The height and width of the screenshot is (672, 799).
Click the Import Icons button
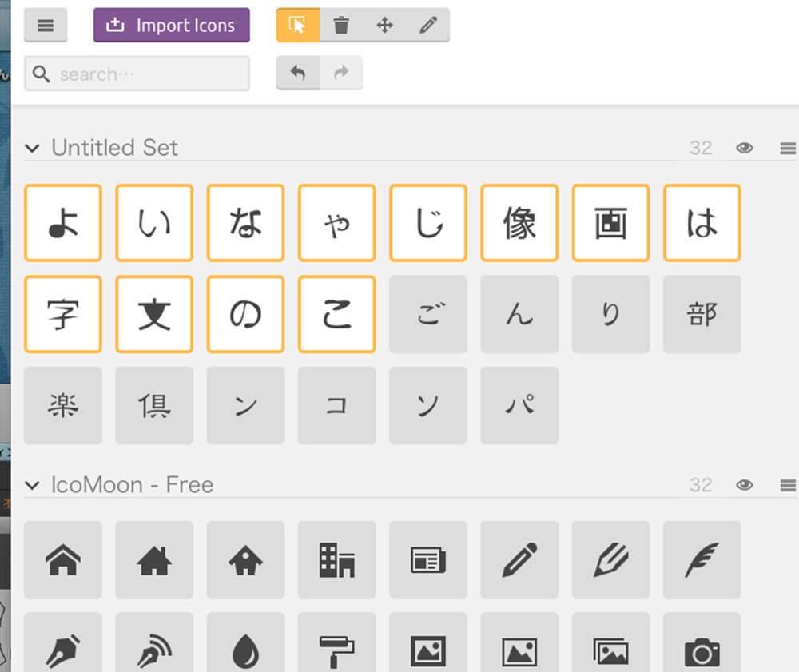(172, 26)
